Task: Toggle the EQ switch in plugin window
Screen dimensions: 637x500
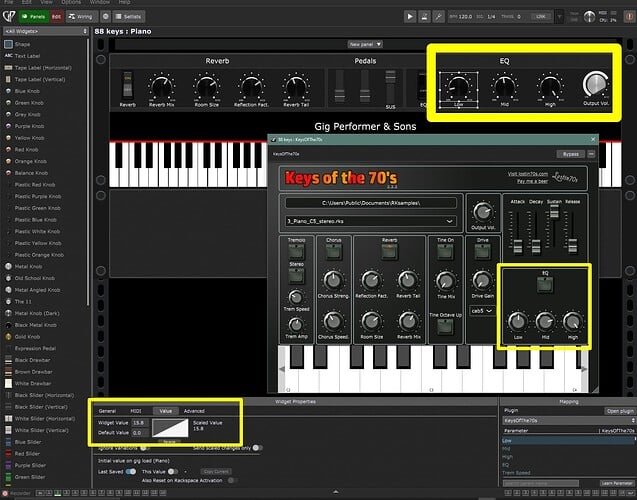Action: point(544,284)
